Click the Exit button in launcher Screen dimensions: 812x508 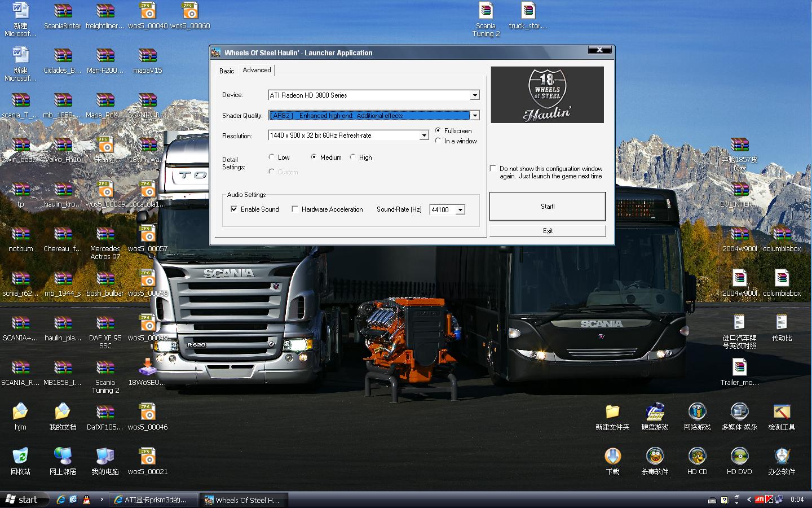548,231
